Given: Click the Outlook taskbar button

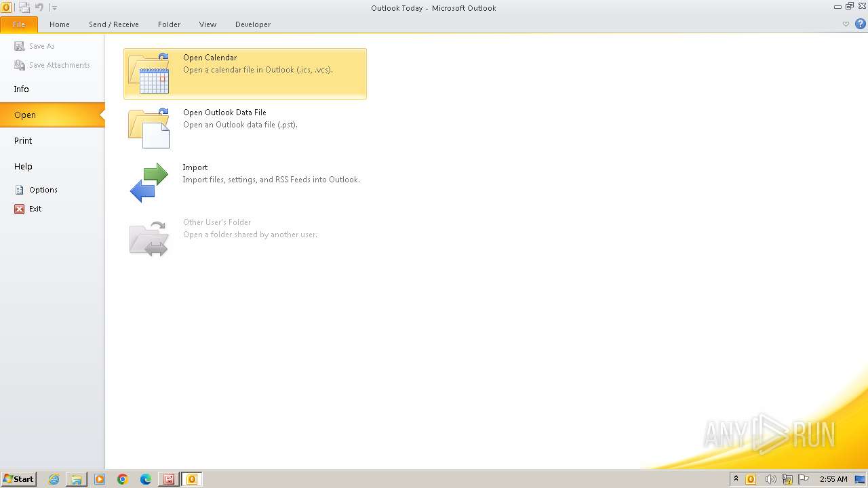Looking at the screenshot, I should pyautogui.click(x=192, y=479).
